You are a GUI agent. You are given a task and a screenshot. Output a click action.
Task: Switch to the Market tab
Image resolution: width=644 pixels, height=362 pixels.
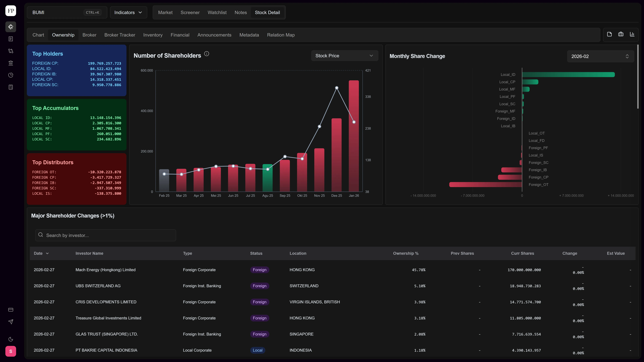pos(165,13)
